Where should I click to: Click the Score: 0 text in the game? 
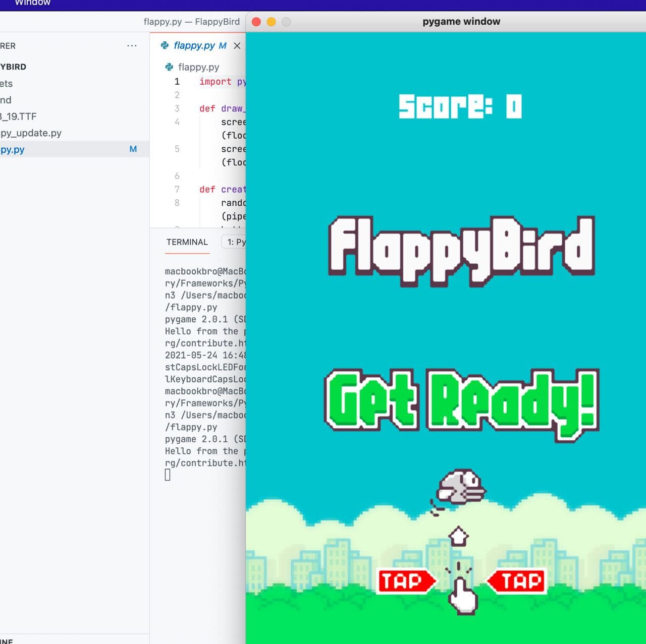point(460,106)
